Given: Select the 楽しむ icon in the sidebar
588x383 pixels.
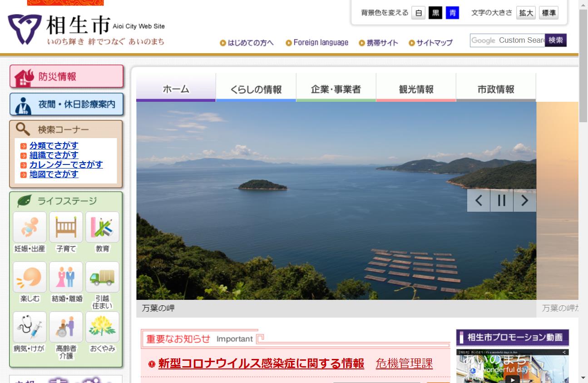Looking at the screenshot, I should click(29, 277).
